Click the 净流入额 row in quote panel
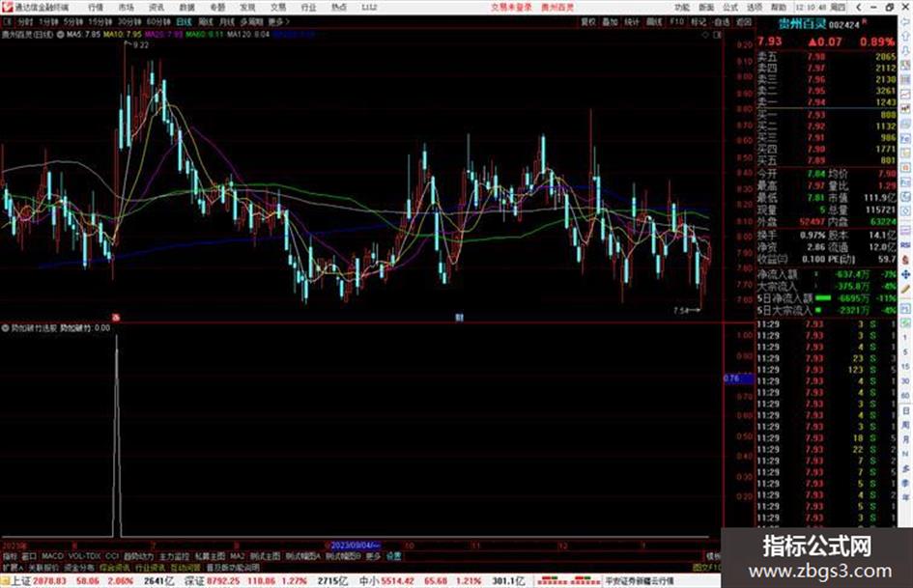 pyautogui.click(x=826, y=274)
